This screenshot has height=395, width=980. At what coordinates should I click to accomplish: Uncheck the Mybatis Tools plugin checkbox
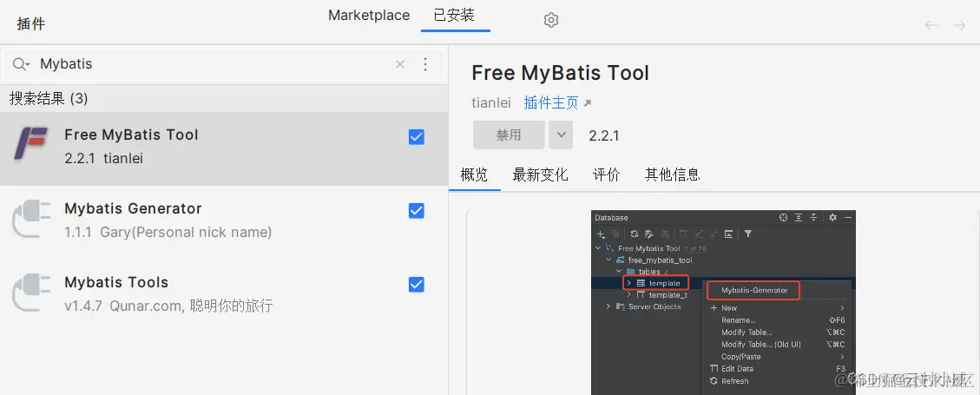(x=417, y=285)
